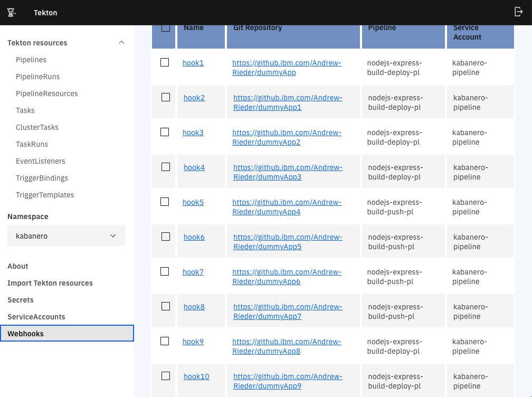Collapse the Tekton resources section
532x397 pixels.
point(121,42)
